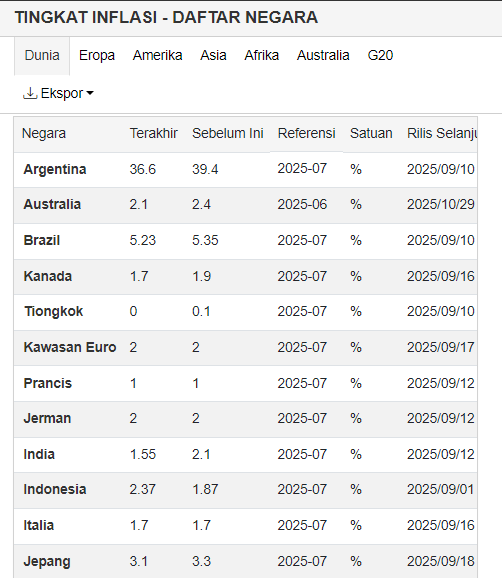Select the Asia tab
The height and width of the screenshot is (578, 502).
tap(213, 55)
